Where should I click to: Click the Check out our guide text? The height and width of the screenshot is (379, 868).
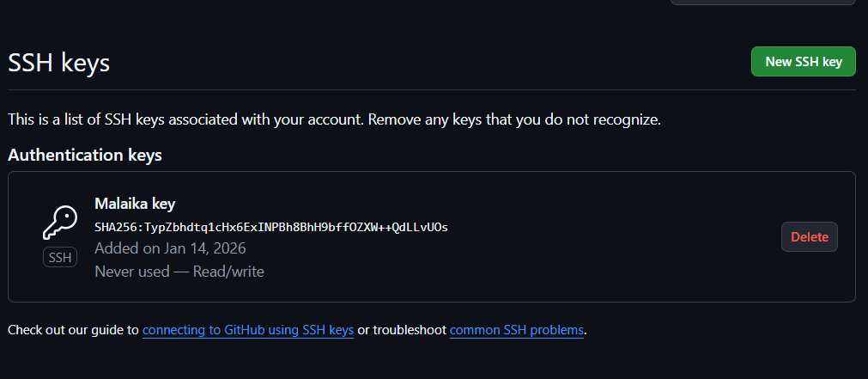point(73,330)
